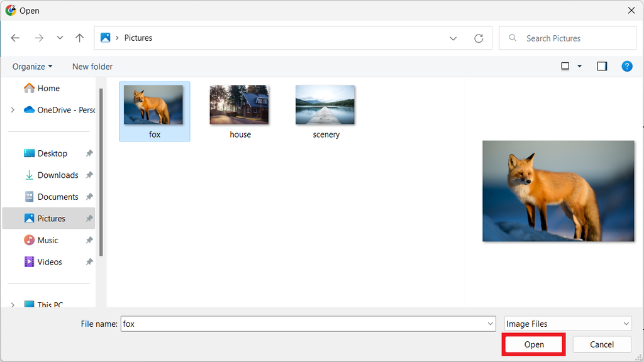Unpin Desktop from quick access
Viewport: 644px width, 362px height.
(x=89, y=153)
